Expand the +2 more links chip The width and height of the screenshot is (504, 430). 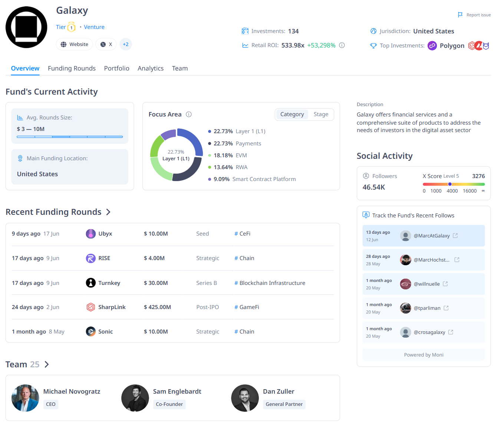coord(126,44)
